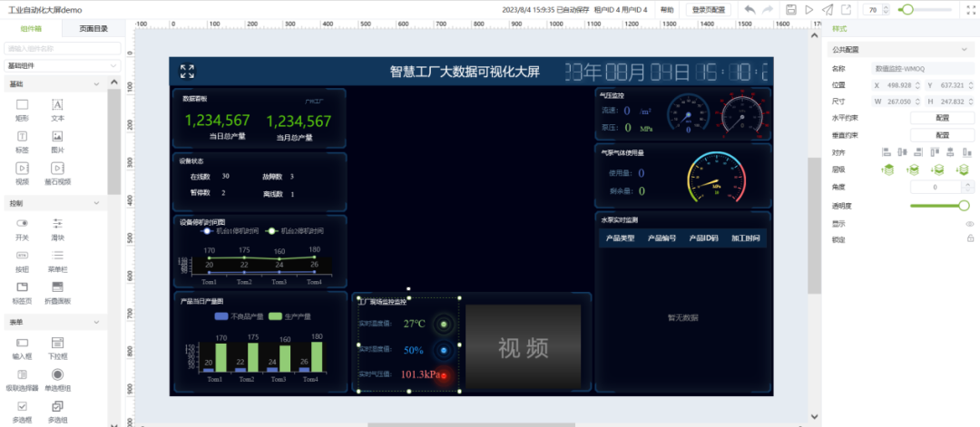Open the 样式 style tab
The image size is (980, 427).
tap(838, 29)
